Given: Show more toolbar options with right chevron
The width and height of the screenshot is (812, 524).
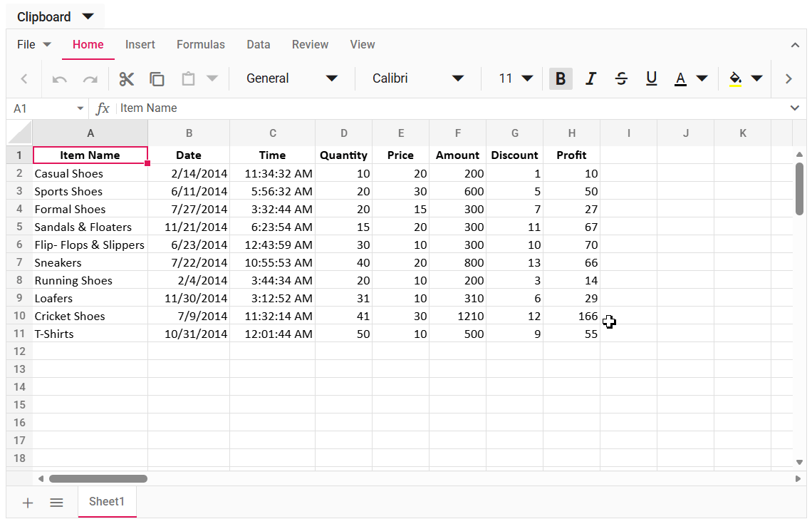Looking at the screenshot, I should coord(788,78).
